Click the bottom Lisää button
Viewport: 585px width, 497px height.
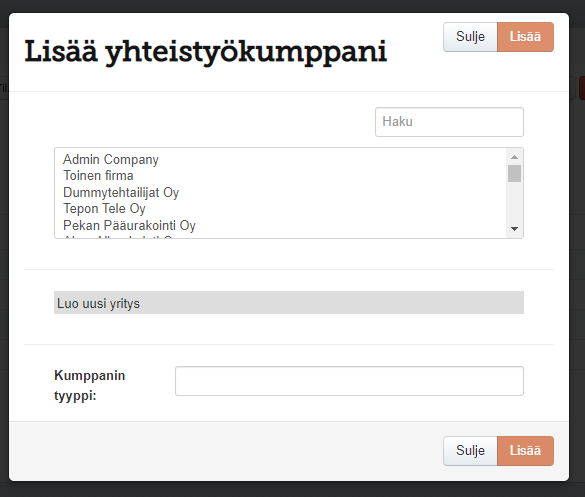[x=525, y=451]
